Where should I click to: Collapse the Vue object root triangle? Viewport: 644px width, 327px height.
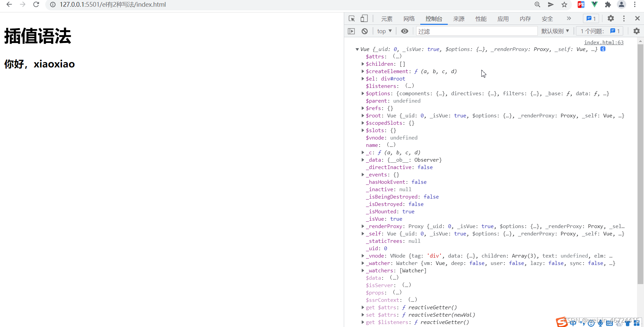(357, 49)
